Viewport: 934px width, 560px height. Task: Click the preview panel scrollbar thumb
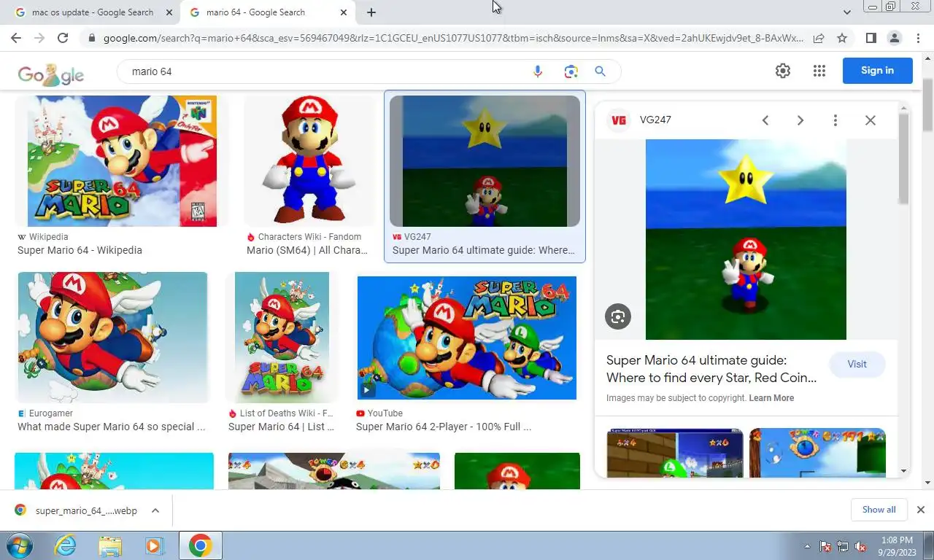(903, 159)
